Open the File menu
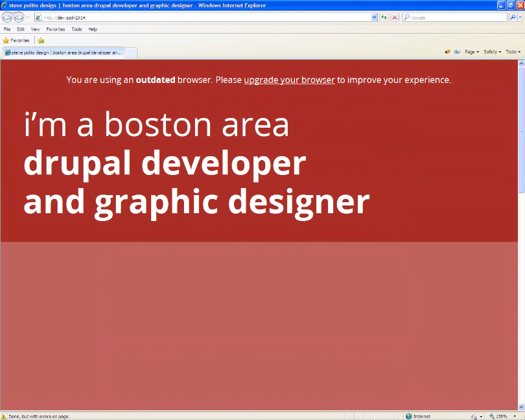The image size is (525, 420). click(x=7, y=29)
